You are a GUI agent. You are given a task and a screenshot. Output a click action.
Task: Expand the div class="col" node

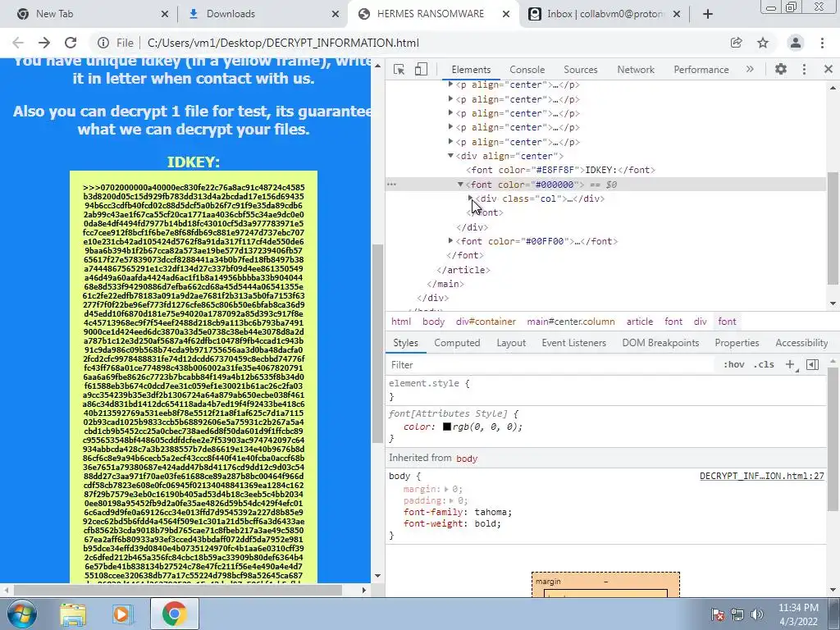[x=470, y=199]
